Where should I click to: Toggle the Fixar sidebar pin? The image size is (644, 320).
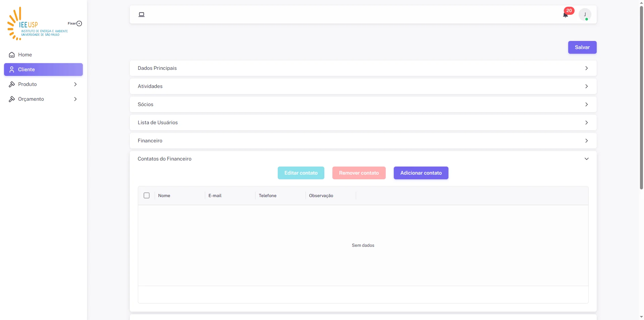pos(79,24)
